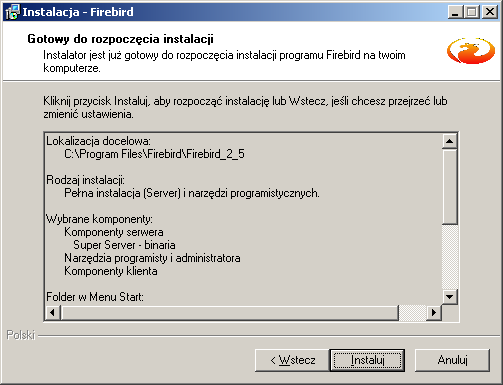Click the vertical scrollbar track below the thumb
This screenshot has width=503, height=385.
pyautogui.click(x=449, y=257)
